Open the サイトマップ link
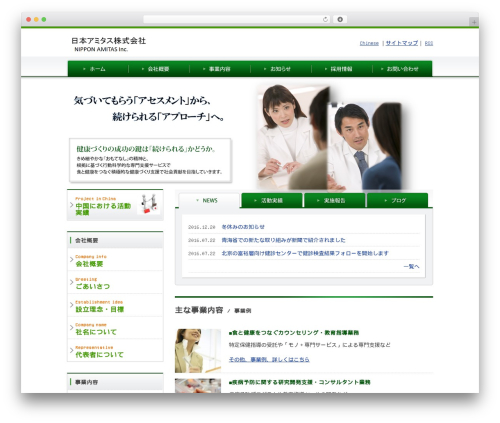Screen dimensions: 500x423 402,43
